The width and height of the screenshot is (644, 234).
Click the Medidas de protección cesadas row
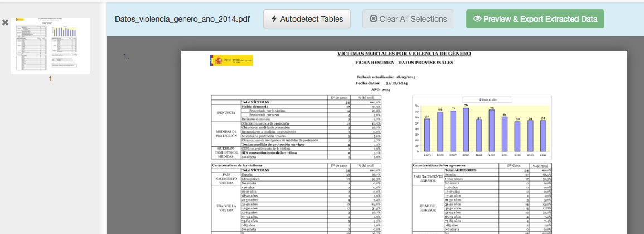pyautogui.click(x=311, y=136)
